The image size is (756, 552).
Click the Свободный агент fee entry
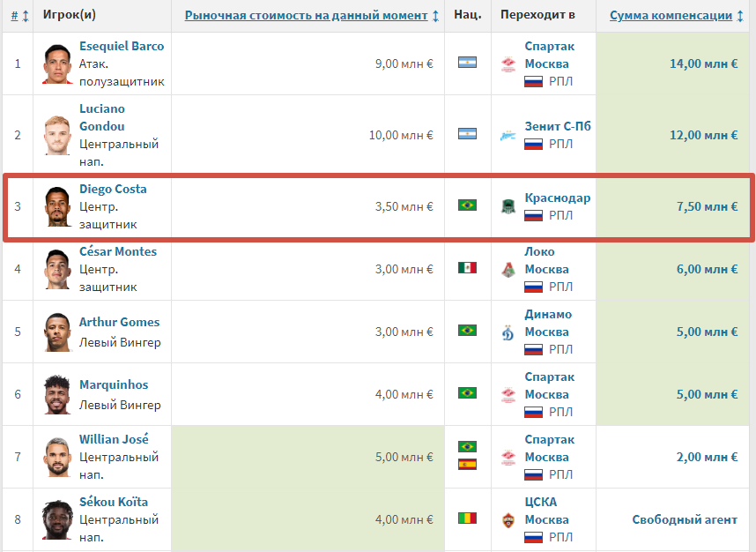[x=685, y=519]
